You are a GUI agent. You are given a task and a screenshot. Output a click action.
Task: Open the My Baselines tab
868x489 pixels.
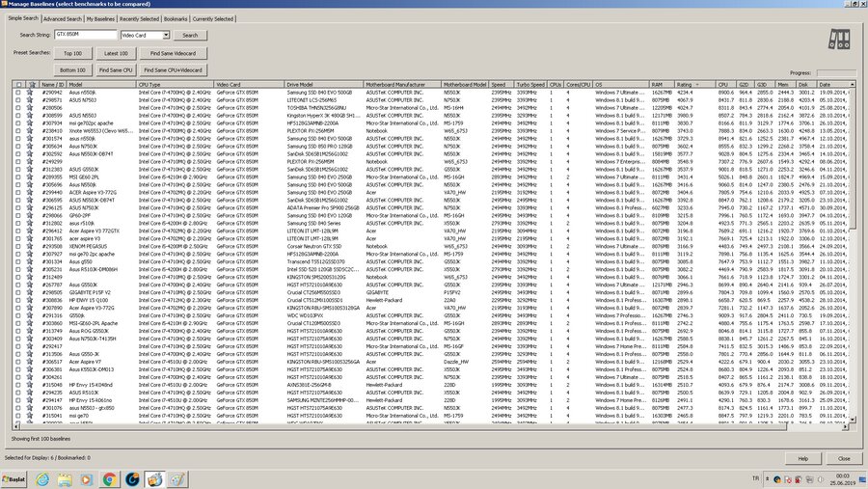[x=100, y=19]
